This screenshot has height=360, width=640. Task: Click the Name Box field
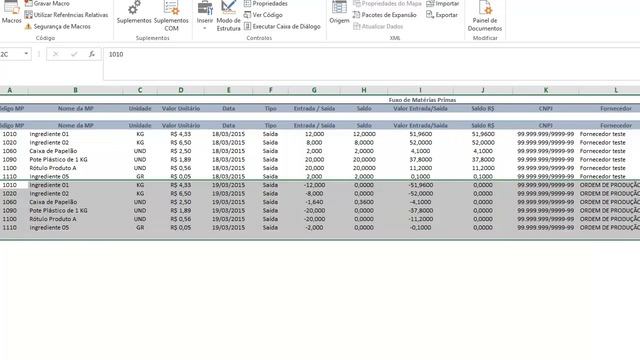click(x=11, y=54)
